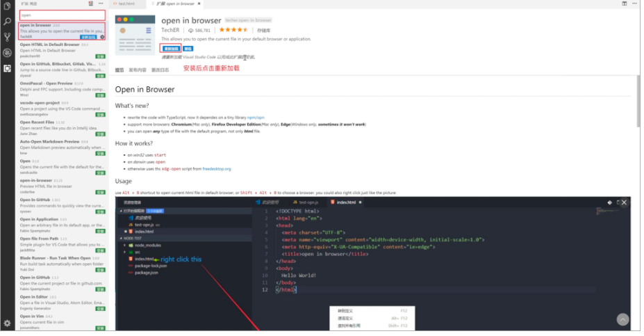Select vscode-open-project list entry
644x336 pixels.
62,109
